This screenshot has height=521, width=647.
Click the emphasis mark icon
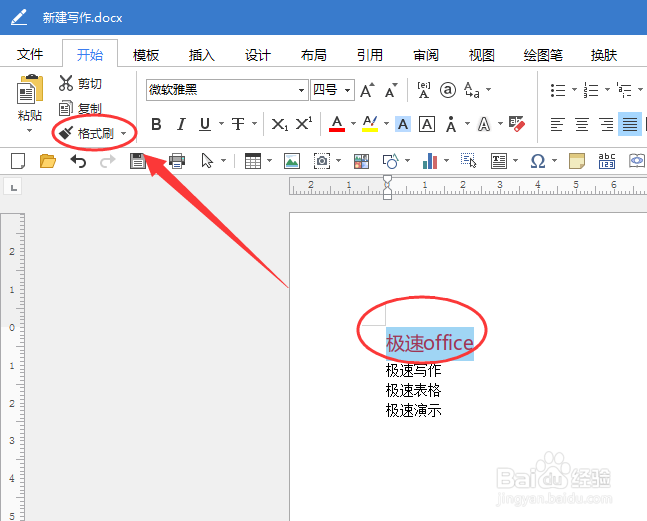(451, 124)
